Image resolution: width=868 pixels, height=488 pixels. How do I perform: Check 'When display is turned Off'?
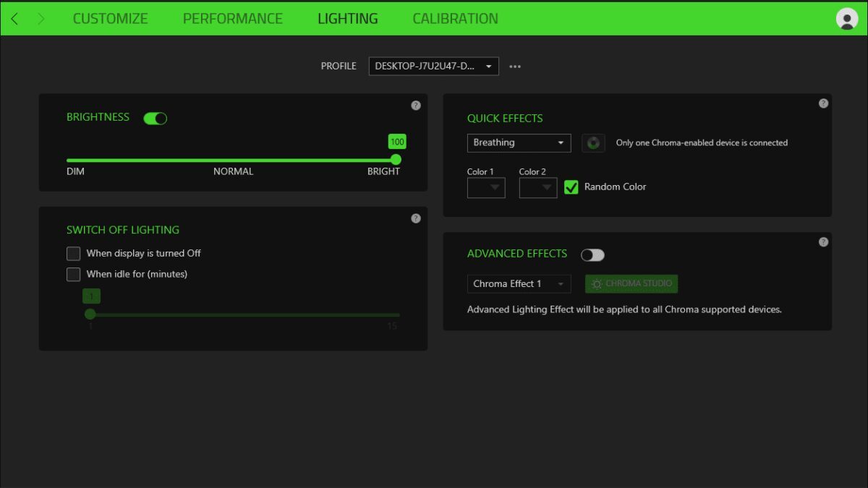(73, 254)
